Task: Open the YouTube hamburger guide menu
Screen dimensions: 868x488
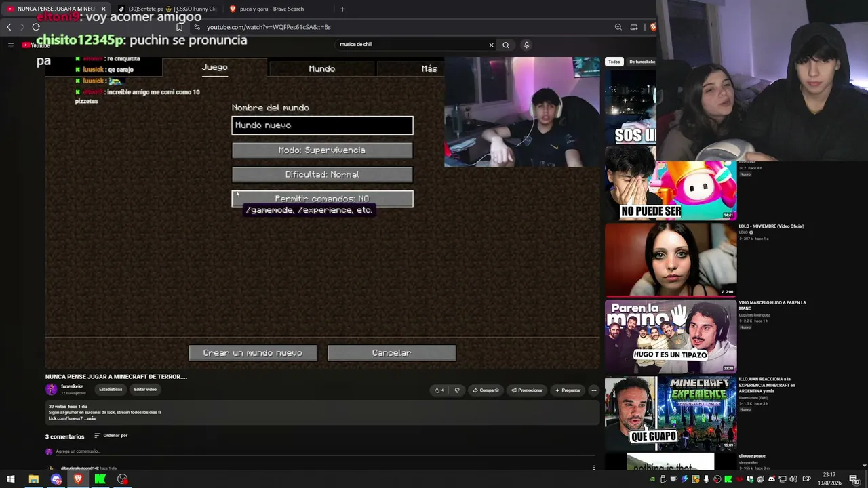Action: click(x=11, y=45)
